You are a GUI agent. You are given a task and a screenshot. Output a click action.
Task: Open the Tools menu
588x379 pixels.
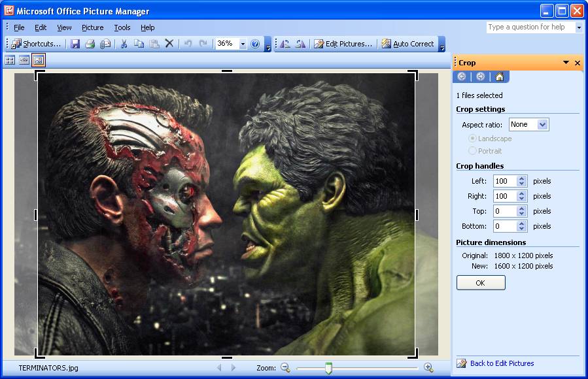122,27
